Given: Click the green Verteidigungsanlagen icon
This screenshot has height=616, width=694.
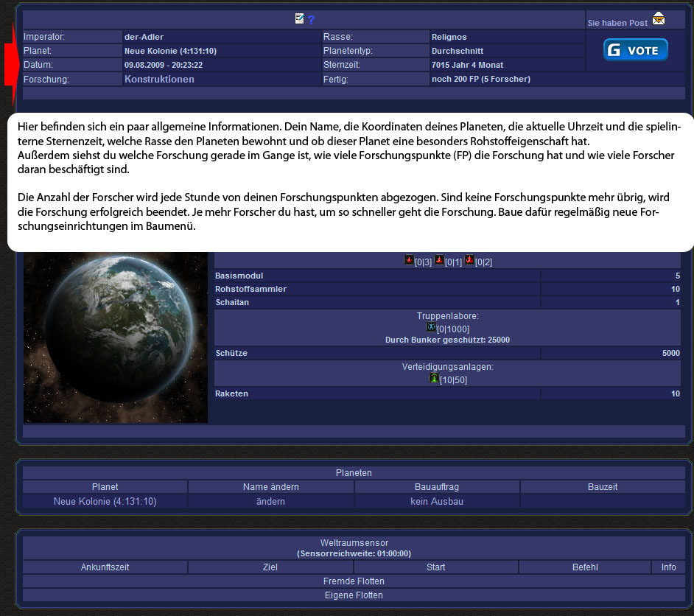Looking at the screenshot, I should [x=434, y=379].
